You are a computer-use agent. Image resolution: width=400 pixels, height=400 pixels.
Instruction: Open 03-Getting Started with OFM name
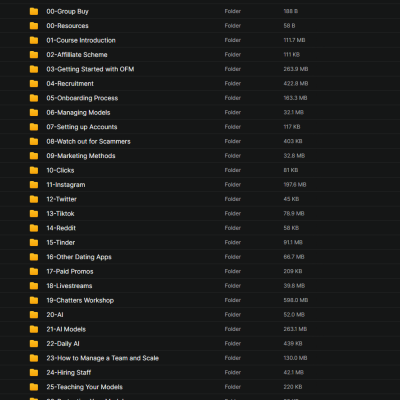[x=90, y=69]
